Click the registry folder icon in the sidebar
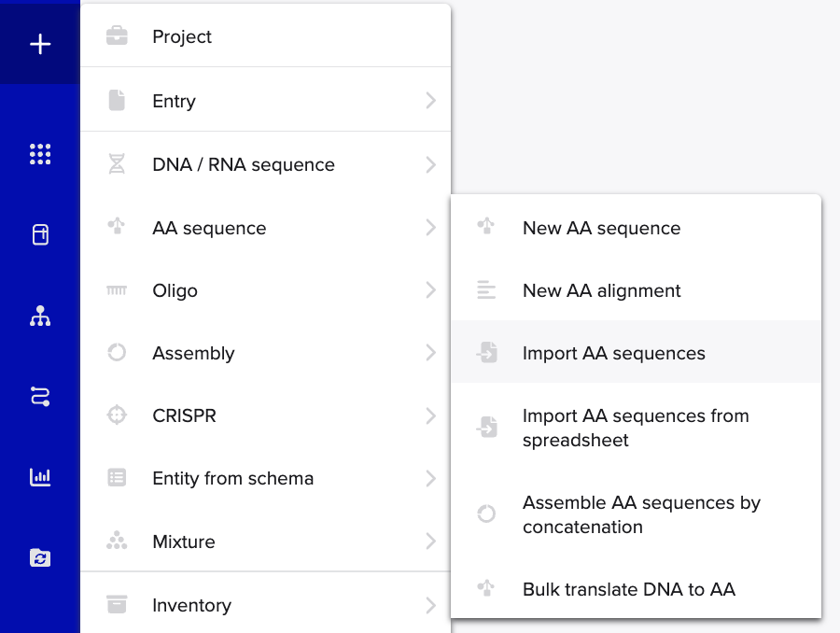Screen dimensions: 840x633 tap(39, 557)
